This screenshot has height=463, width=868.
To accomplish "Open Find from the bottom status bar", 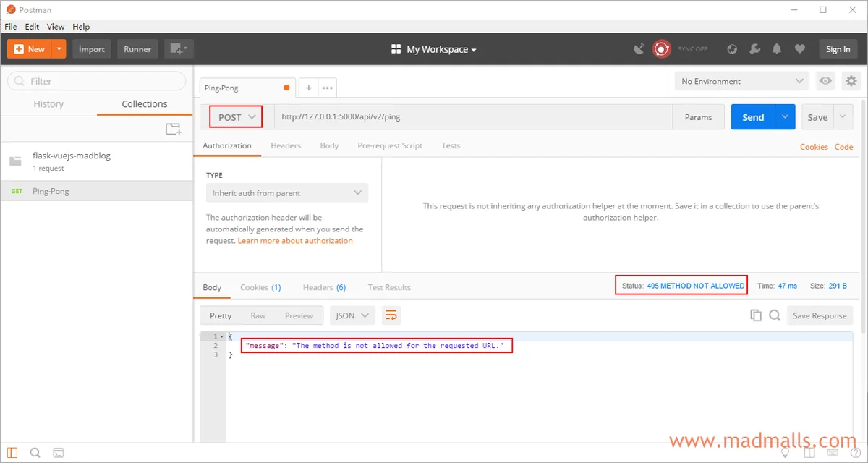I will [x=35, y=454].
